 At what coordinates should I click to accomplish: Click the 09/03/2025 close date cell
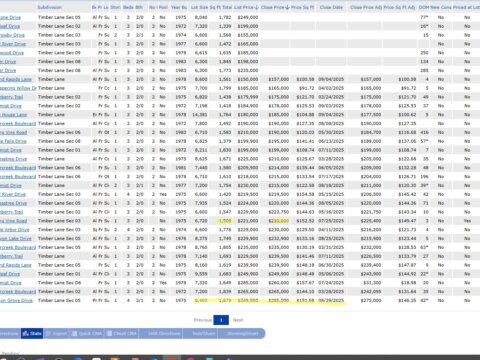(x=331, y=106)
